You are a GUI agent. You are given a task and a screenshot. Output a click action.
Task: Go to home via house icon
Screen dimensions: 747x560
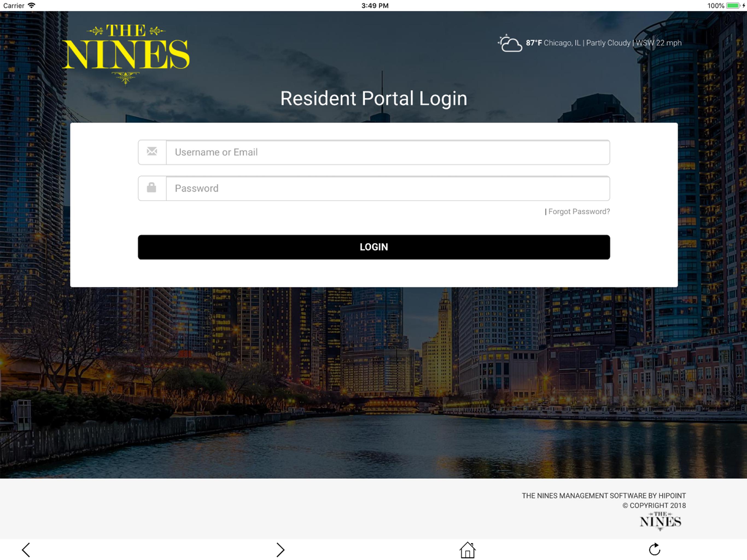click(467, 550)
